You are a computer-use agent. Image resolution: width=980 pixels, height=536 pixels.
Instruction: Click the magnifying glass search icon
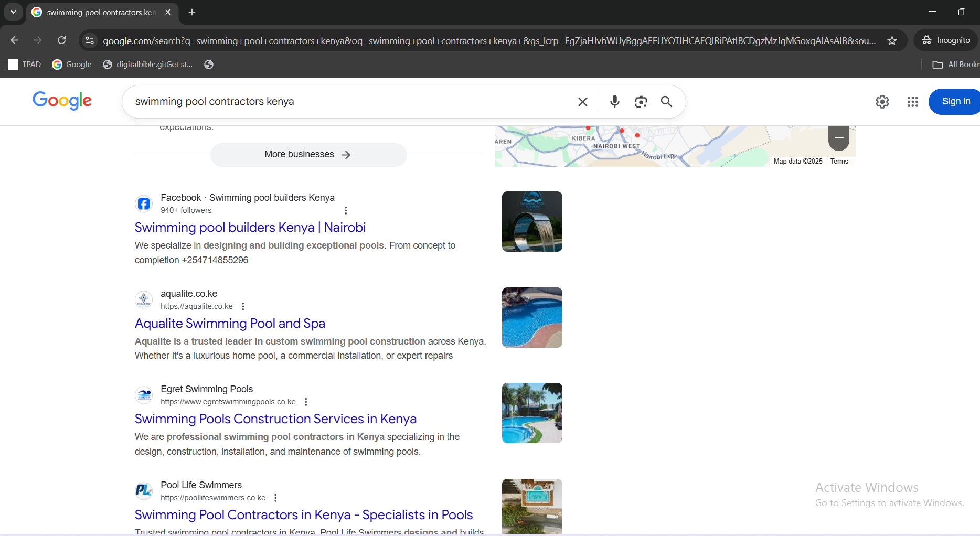pos(666,102)
